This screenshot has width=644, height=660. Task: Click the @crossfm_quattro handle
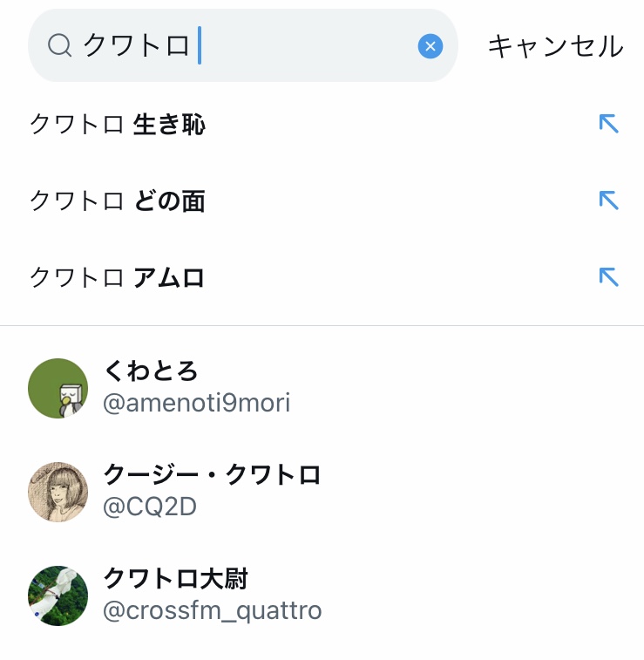pyautogui.click(x=213, y=610)
